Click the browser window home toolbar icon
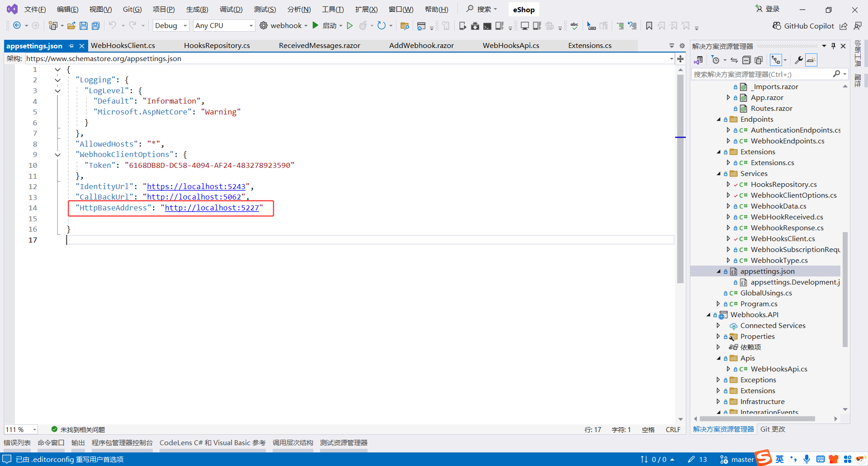868x466 pixels. tap(421, 26)
